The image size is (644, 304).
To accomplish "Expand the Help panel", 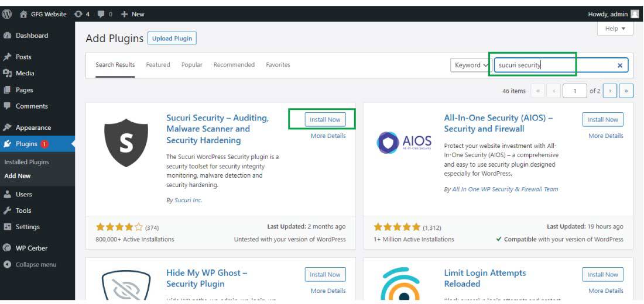I will pos(615,29).
